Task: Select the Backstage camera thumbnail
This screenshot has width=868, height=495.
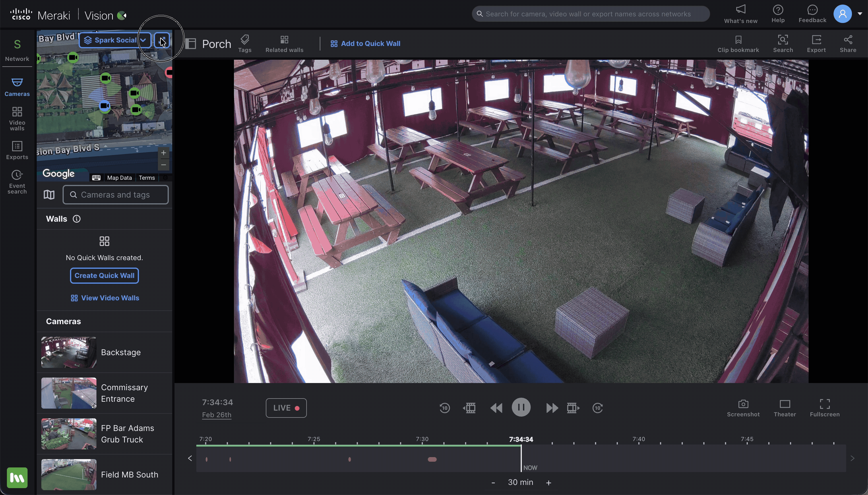Action: click(x=69, y=352)
